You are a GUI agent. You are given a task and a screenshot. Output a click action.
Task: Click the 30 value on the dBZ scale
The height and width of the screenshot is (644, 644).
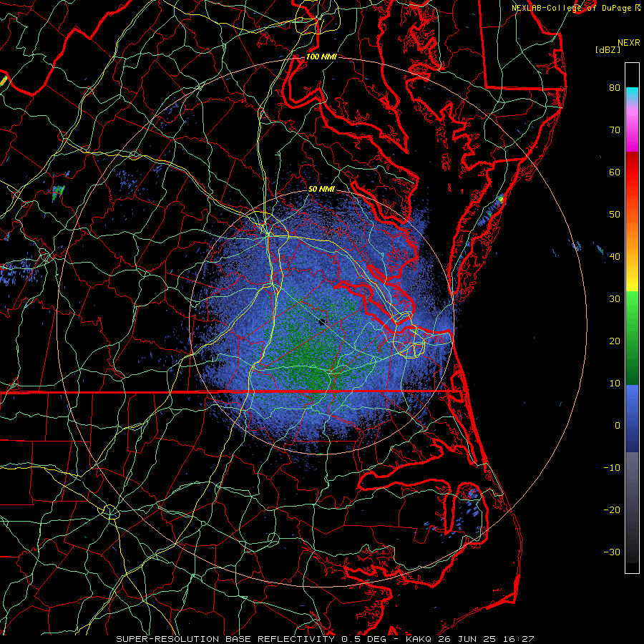[x=615, y=298]
